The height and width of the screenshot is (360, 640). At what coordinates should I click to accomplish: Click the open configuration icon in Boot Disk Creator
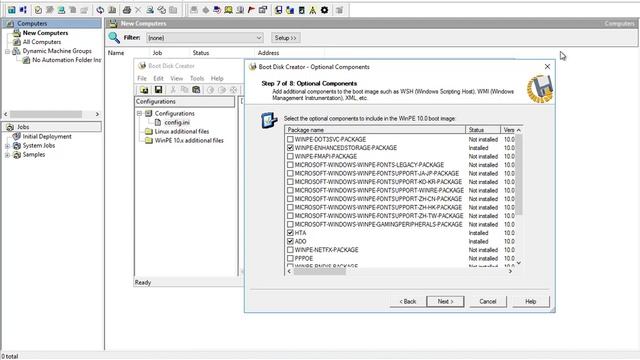tap(144, 89)
